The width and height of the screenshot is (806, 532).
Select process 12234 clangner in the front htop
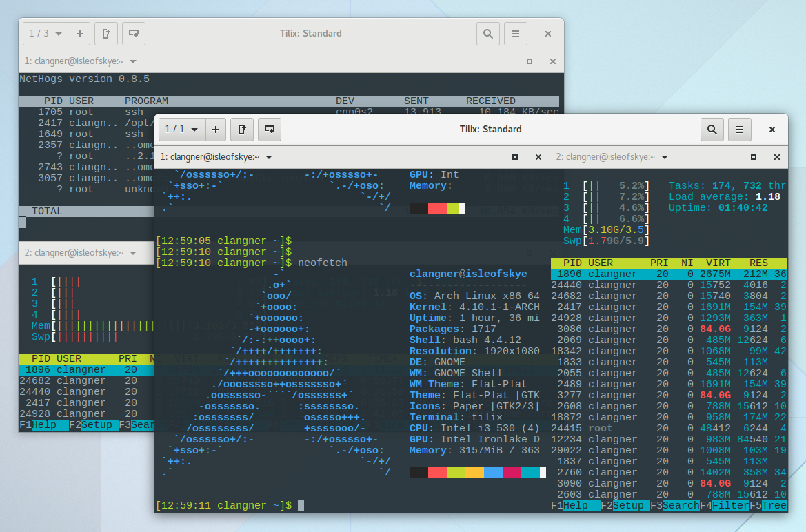669,440
